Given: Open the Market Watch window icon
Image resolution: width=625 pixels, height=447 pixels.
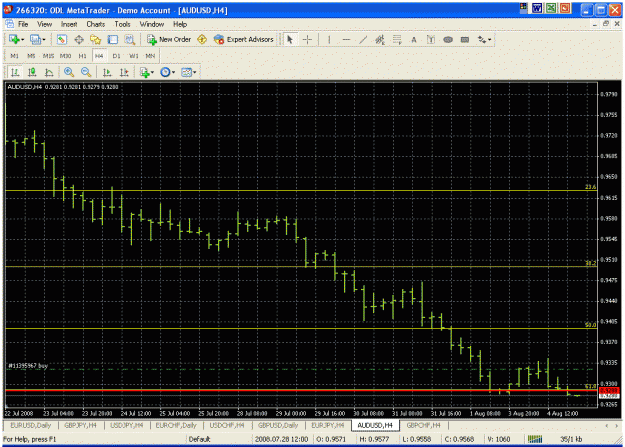Looking at the screenshot, I should 61,39.
